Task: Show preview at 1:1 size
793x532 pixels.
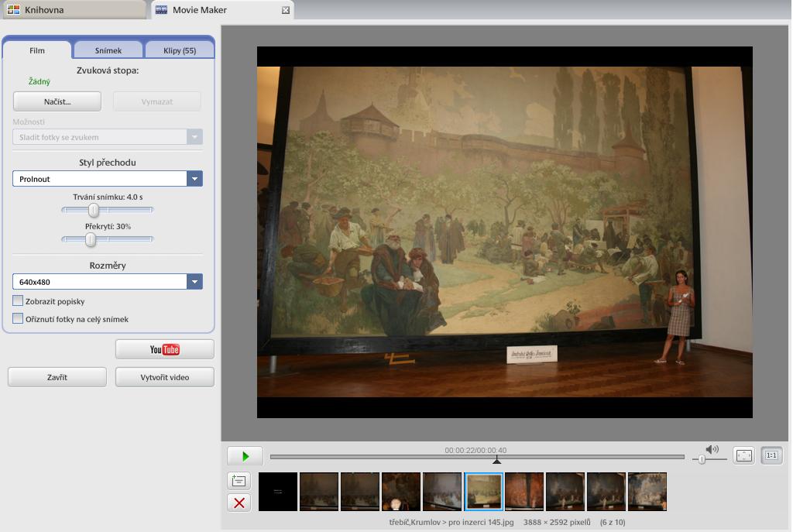Action: [x=771, y=455]
